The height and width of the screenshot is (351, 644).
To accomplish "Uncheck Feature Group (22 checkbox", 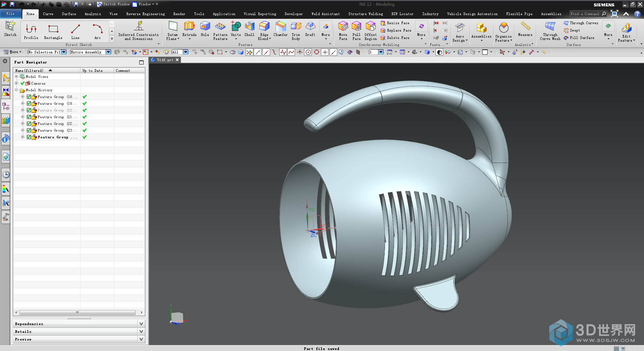I will [x=29, y=124].
